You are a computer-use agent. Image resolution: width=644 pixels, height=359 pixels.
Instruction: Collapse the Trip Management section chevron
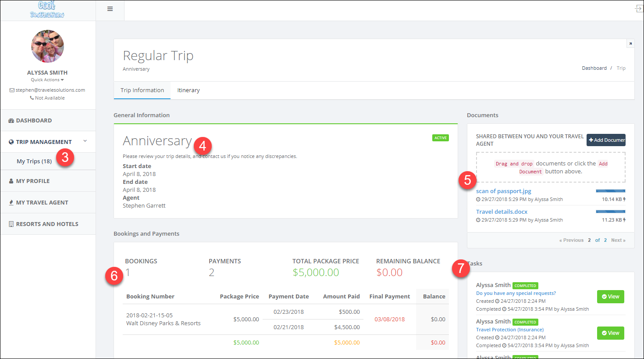pos(85,141)
